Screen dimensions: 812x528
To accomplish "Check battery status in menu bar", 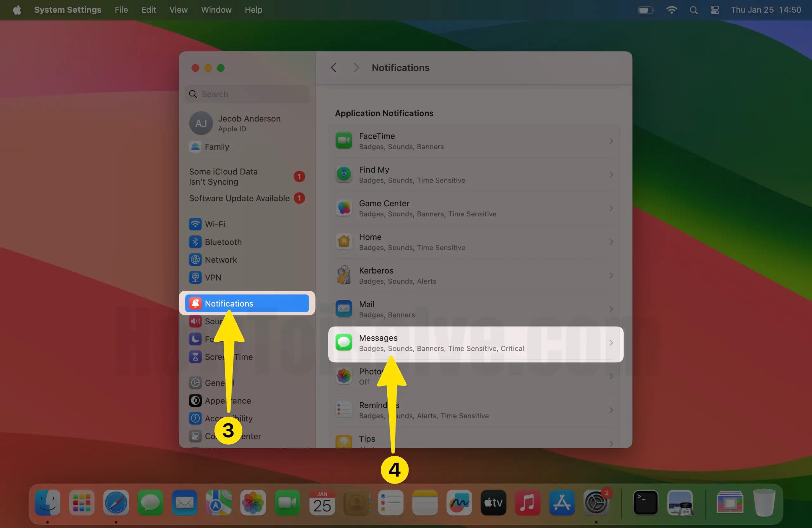I will [x=646, y=10].
